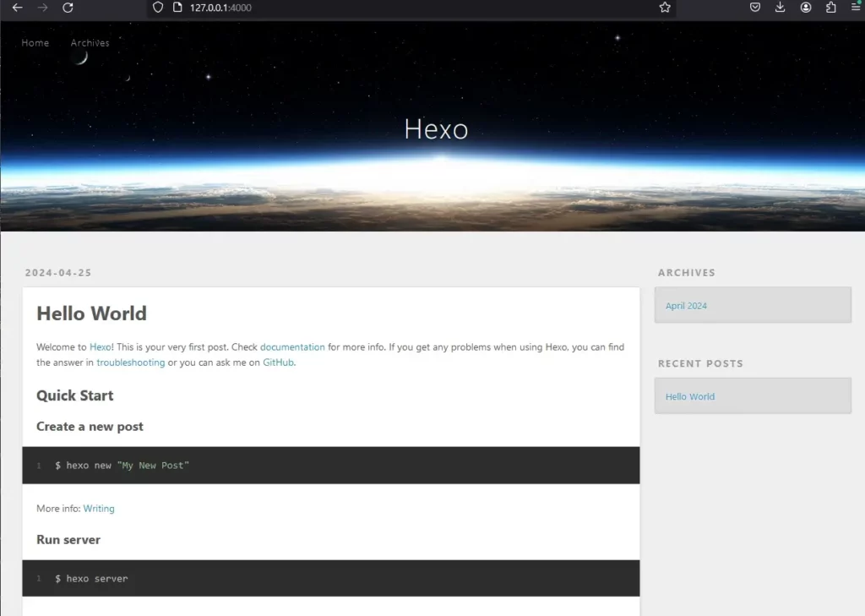Open Hello World under Recent Posts

(689, 397)
